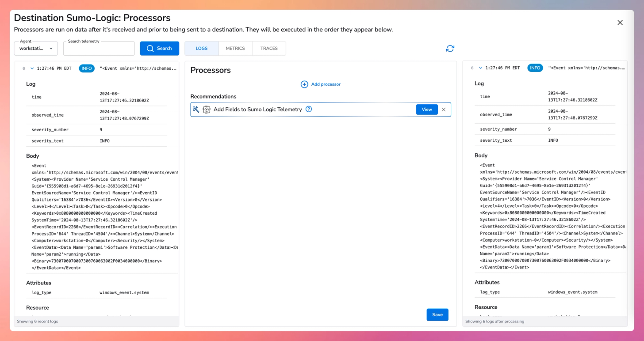Switch to the TRACES tab
The height and width of the screenshot is (341, 644).
click(x=269, y=49)
